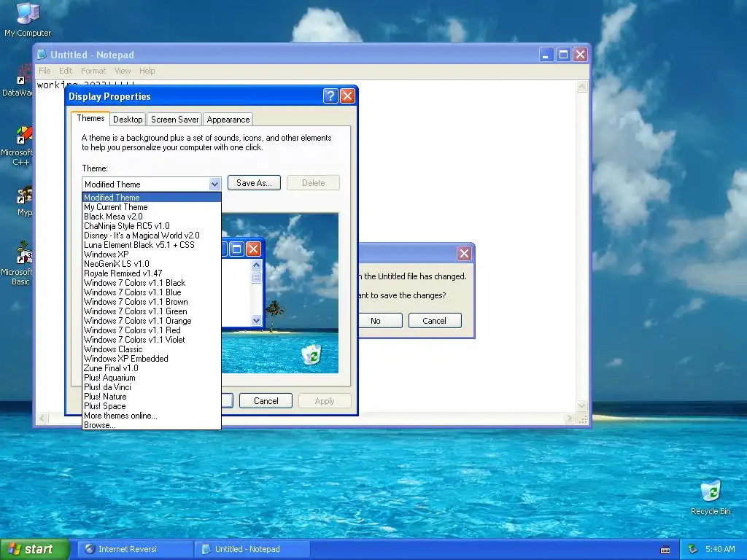Select Plus! Space theme

pyautogui.click(x=152, y=406)
